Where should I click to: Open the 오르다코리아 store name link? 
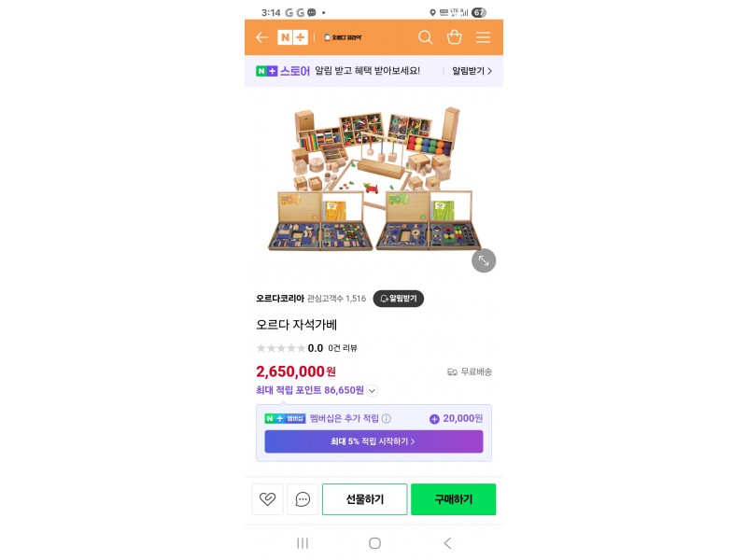tap(280, 299)
